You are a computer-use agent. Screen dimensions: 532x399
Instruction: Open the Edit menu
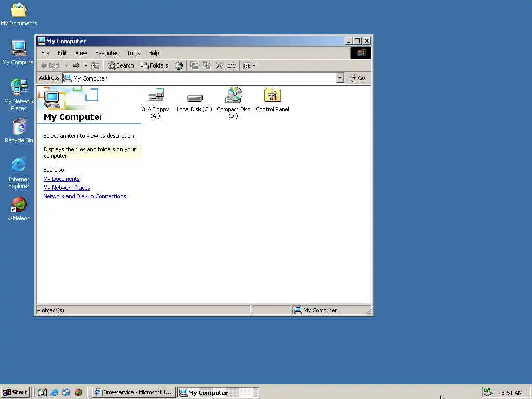62,53
